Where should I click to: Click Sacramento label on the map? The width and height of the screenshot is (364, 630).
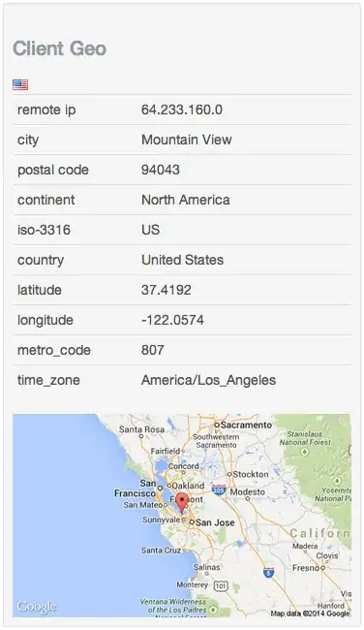(246, 425)
